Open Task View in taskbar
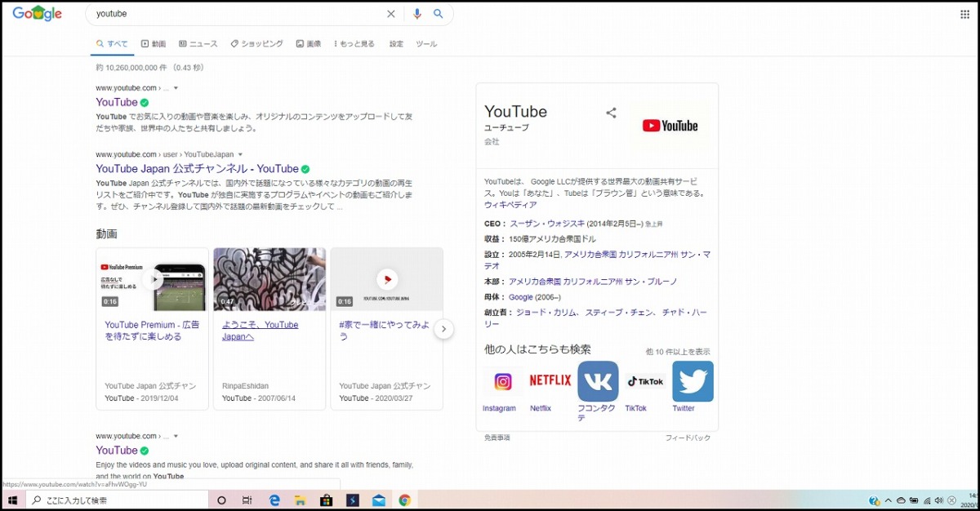Viewport: 980px width, 511px height. (x=247, y=500)
